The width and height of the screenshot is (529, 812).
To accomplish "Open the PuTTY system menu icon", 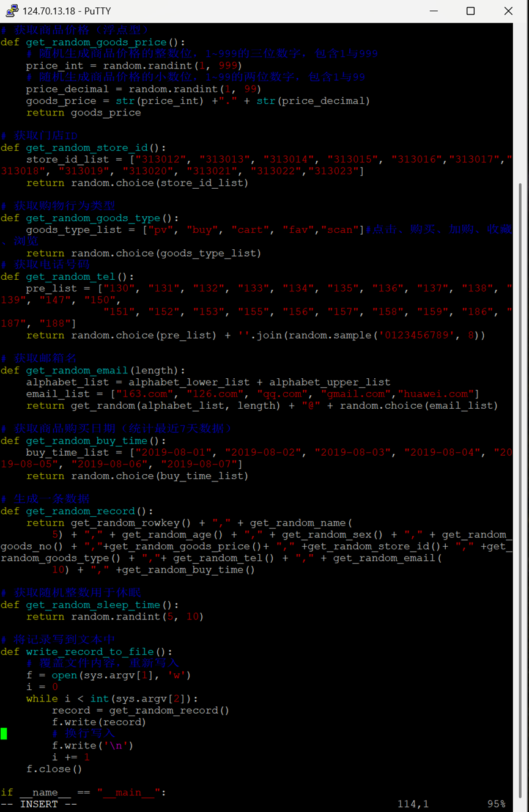I will [x=12, y=11].
